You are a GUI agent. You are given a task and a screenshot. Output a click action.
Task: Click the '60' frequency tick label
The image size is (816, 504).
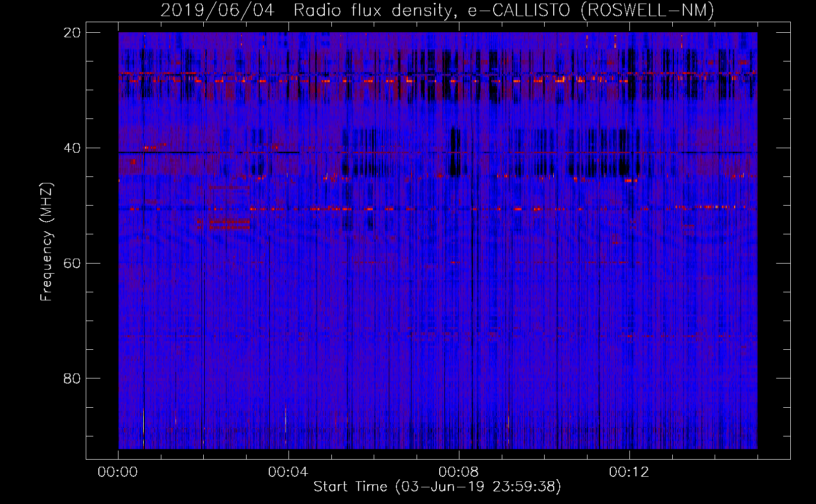point(72,263)
